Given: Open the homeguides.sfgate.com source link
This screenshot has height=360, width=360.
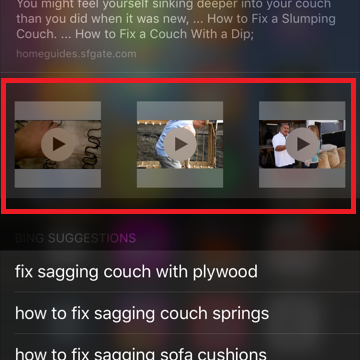Looking at the screenshot, I should click(x=76, y=54).
